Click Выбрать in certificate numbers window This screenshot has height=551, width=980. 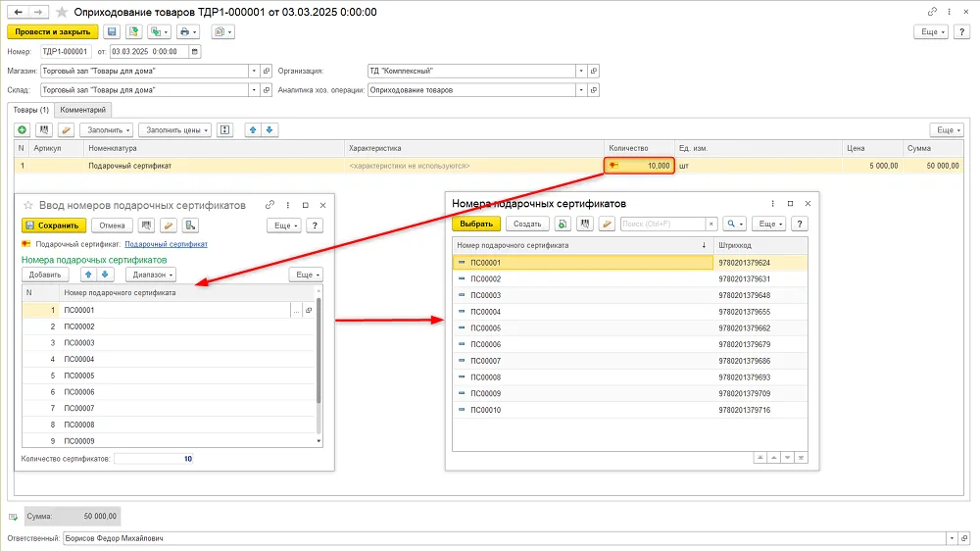(x=476, y=224)
